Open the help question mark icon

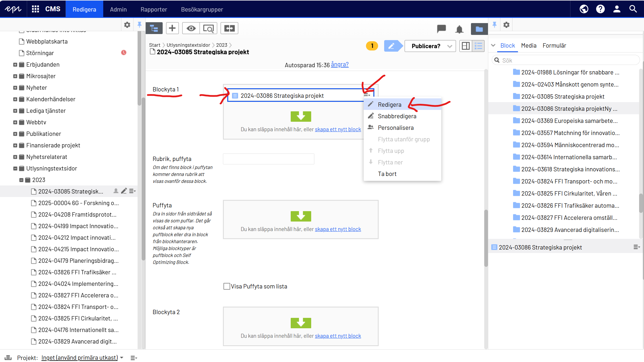tap(600, 9)
